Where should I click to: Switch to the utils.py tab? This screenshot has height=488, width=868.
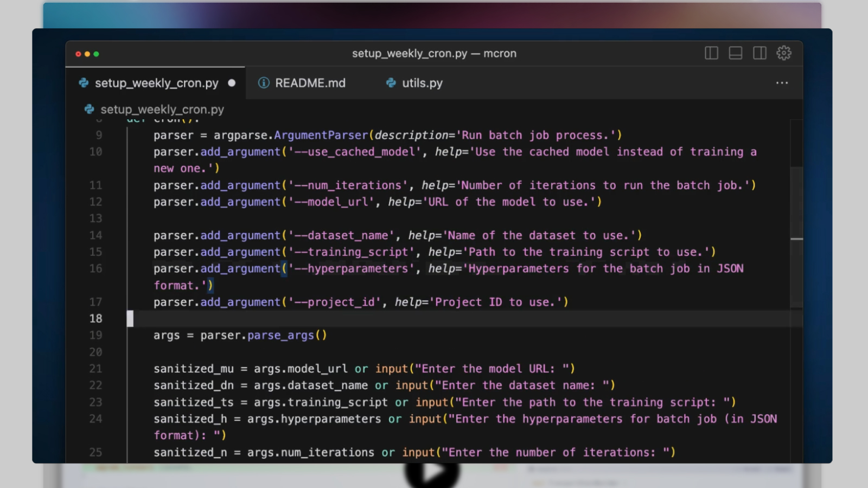click(422, 83)
